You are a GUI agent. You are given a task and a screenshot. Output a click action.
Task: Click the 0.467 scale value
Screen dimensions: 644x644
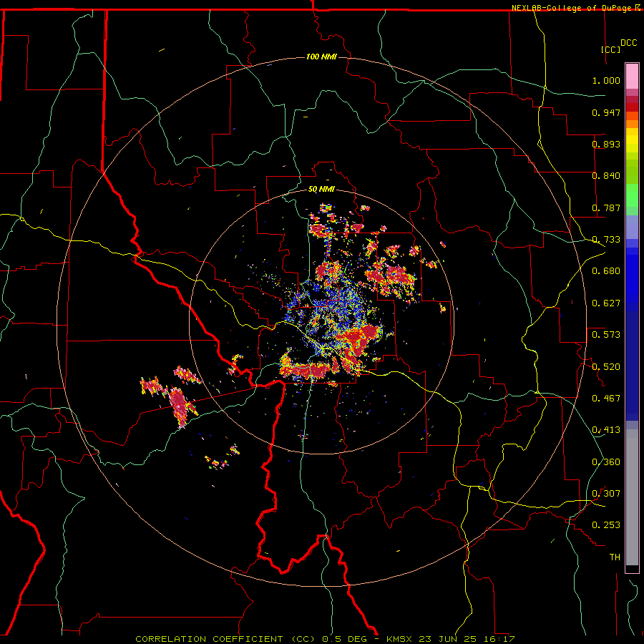click(606, 399)
